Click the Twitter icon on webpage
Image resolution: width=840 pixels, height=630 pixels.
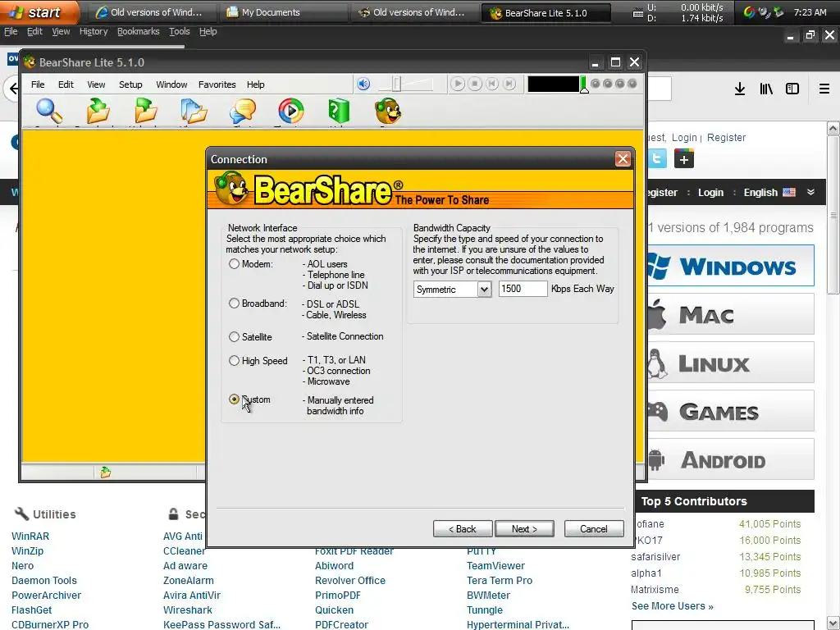click(657, 159)
